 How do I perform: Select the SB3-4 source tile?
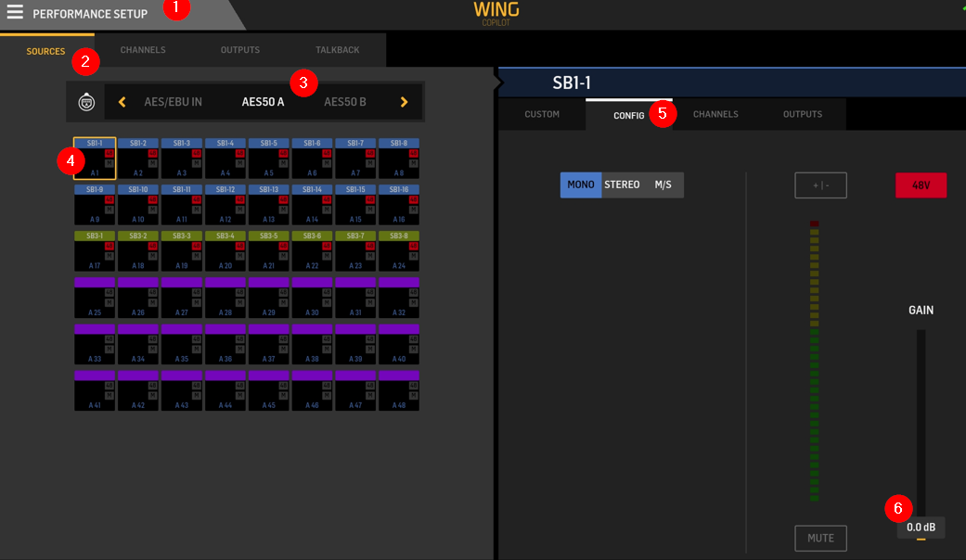[225, 250]
